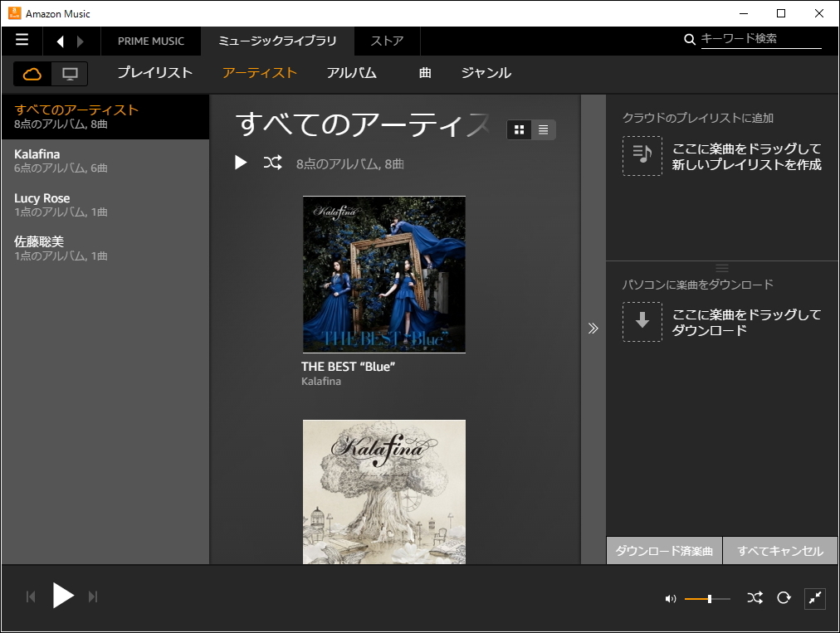Mute the volume speaker icon

(x=672, y=598)
